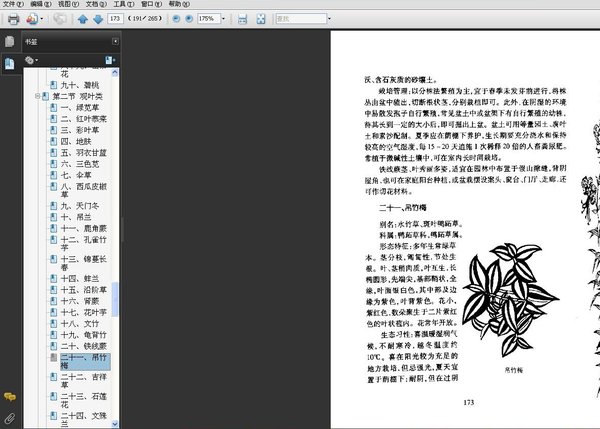Click the zoom out minus button
This screenshot has height=429, width=600.
[x=176, y=18]
